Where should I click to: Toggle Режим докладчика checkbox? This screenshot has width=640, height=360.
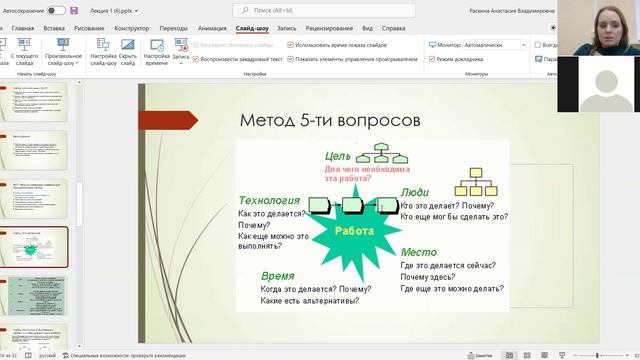432,59
